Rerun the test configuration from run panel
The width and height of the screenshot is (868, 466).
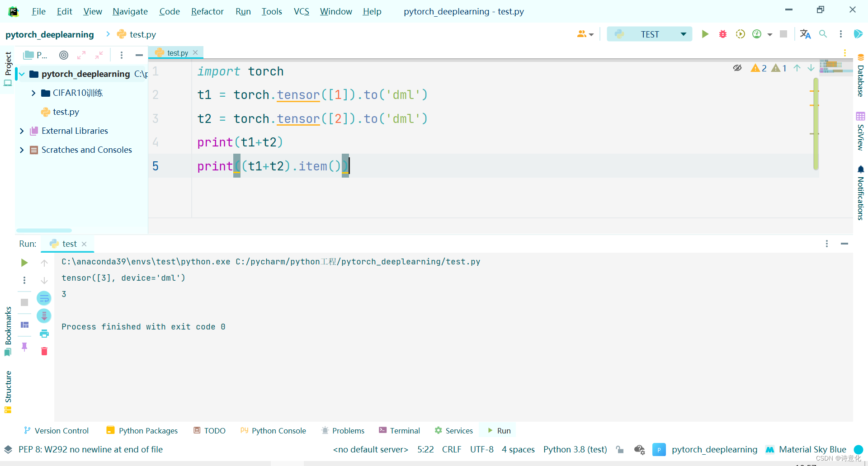[x=24, y=262]
